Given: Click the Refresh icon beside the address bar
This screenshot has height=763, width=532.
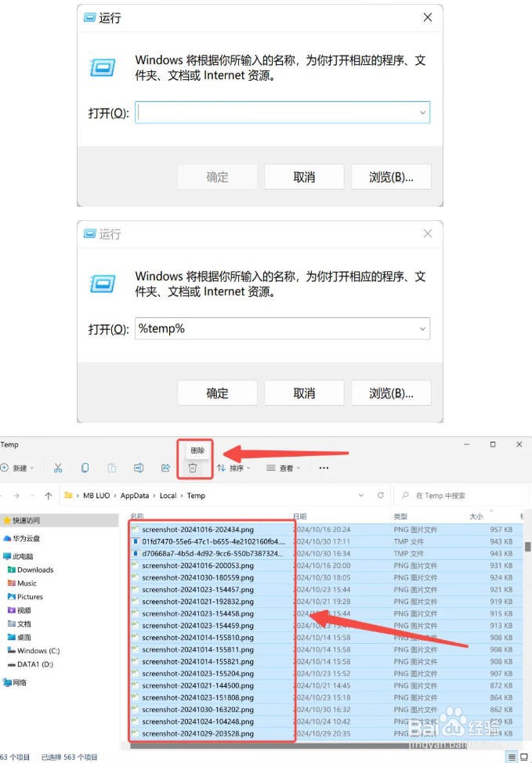Looking at the screenshot, I should [x=381, y=495].
